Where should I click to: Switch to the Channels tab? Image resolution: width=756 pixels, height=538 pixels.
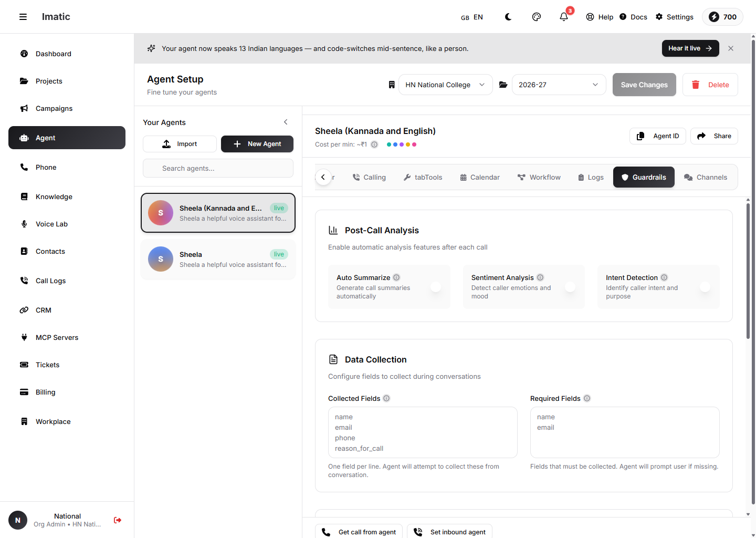pos(706,178)
